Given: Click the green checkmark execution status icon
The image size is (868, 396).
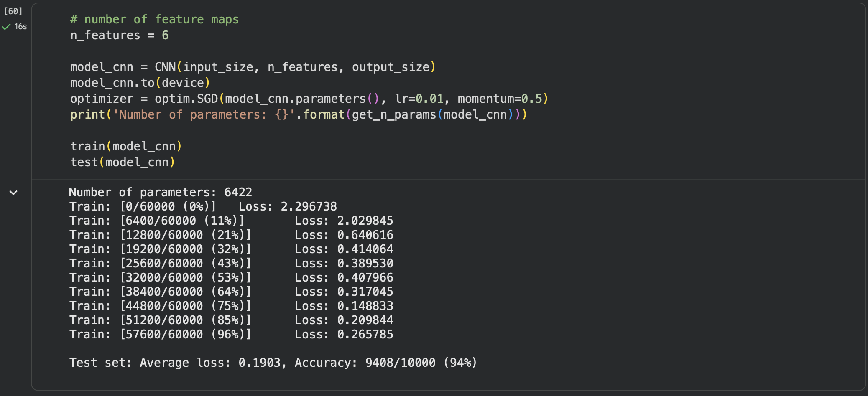Looking at the screenshot, I should click(x=6, y=27).
